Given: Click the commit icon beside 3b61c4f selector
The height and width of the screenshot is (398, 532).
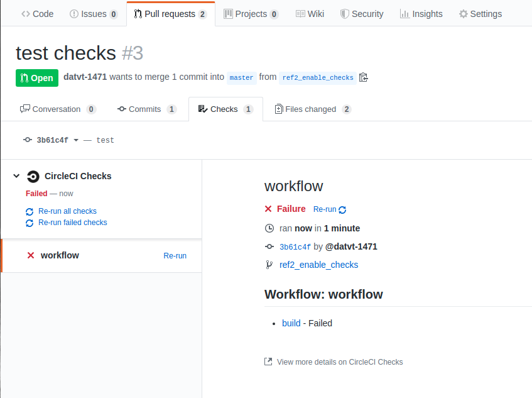Looking at the screenshot, I should [x=28, y=140].
